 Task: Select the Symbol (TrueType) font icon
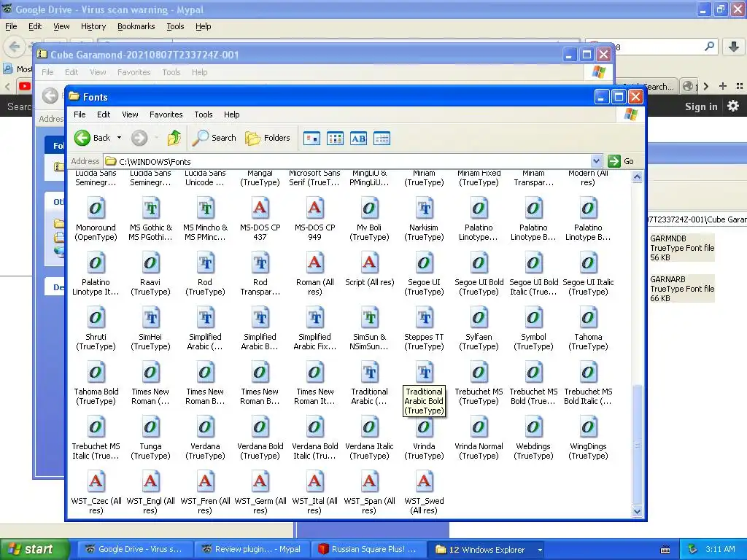pyautogui.click(x=533, y=318)
